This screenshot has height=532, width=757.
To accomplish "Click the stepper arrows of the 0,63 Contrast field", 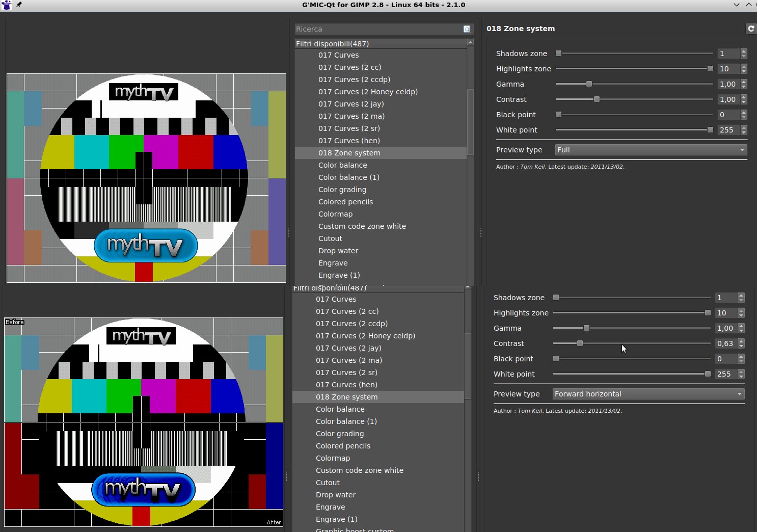I will 741,343.
